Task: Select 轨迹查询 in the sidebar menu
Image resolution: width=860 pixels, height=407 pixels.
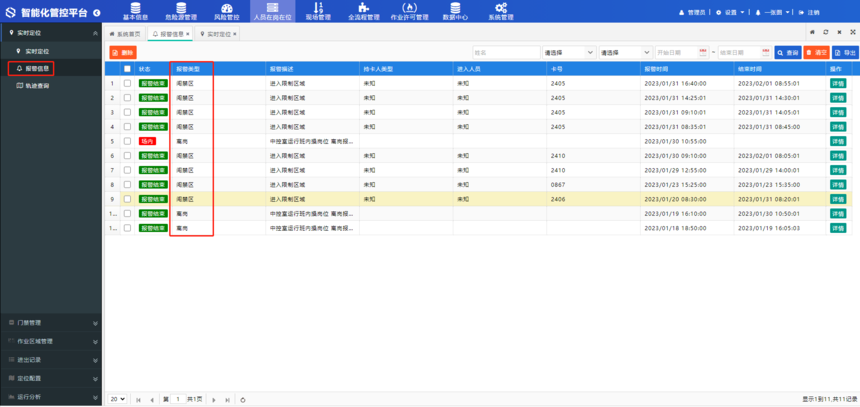Action: [x=37, y=86]
